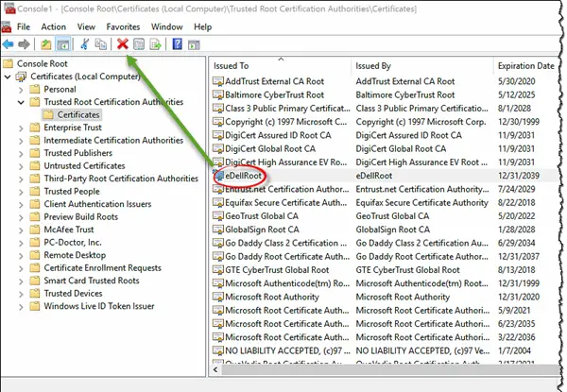Collapse Certificates (Local Computer) node
Viewport: 567px width, 392px height.
pos(8,77)
